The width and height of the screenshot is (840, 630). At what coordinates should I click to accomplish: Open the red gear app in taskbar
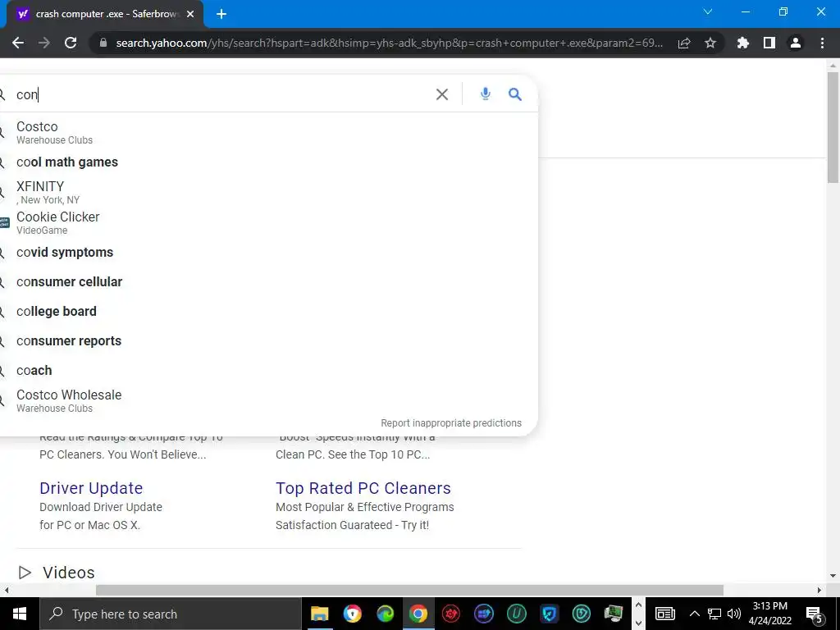[x=451, y=614]
